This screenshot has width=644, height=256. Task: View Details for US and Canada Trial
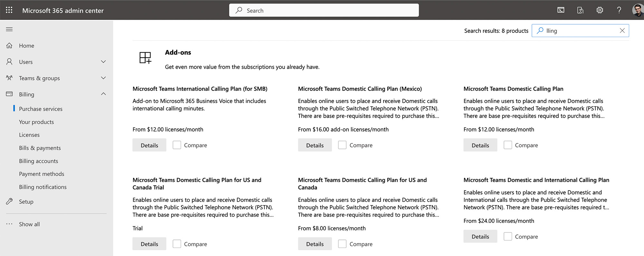coord(149,244)
